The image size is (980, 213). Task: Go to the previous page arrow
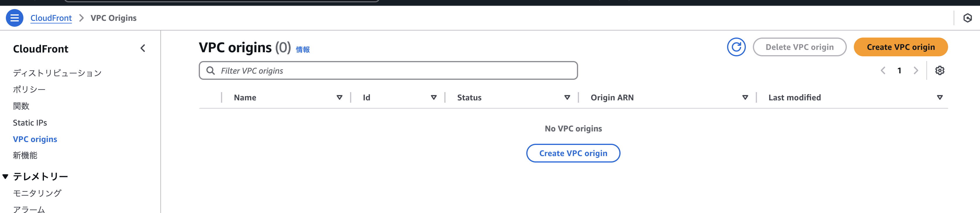pos(883,70)
